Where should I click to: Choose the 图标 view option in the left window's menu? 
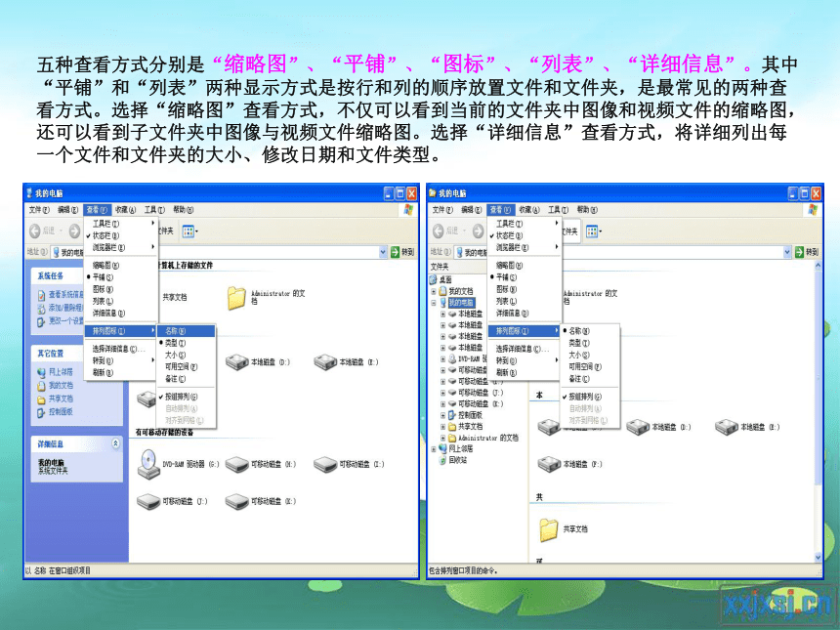[121, 289]
